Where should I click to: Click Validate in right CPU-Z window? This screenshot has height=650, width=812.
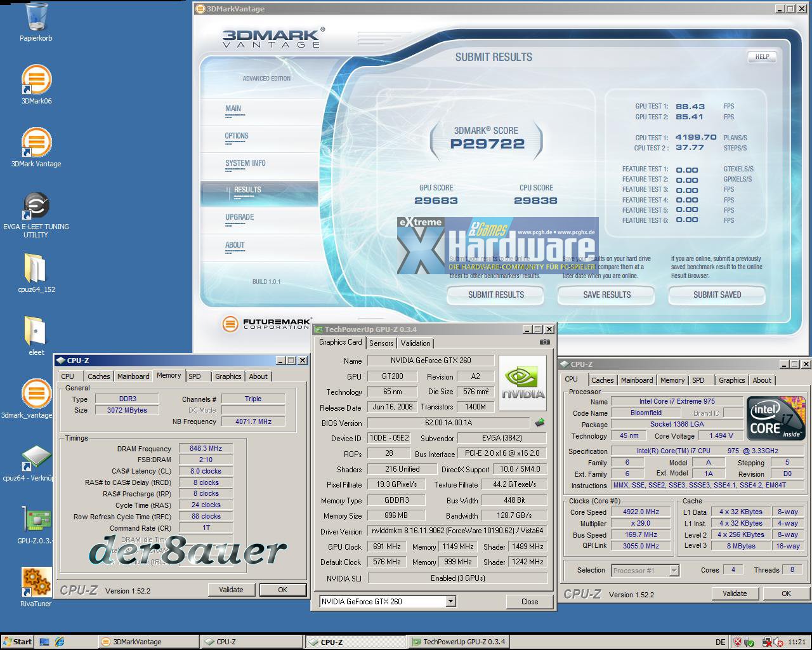(735, 594)
